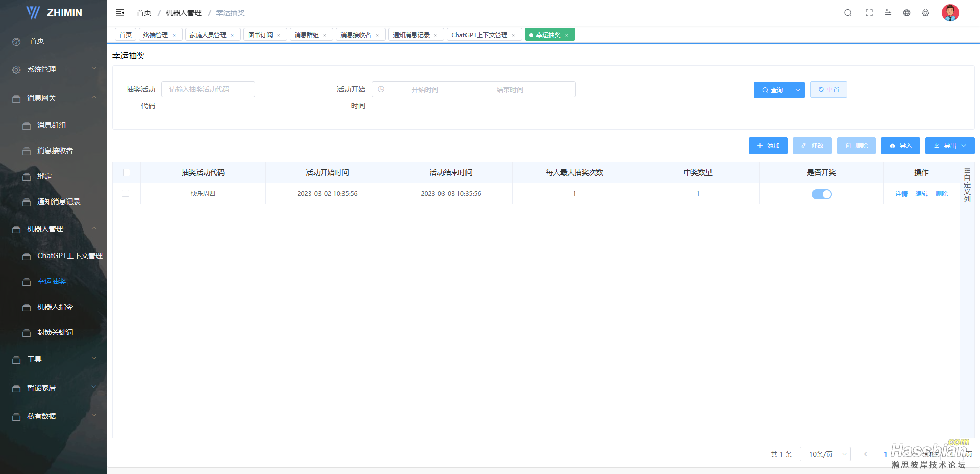Close the 终端管理 tab
The height and width of the screenshot is (474, 980).
click(174, 35)
